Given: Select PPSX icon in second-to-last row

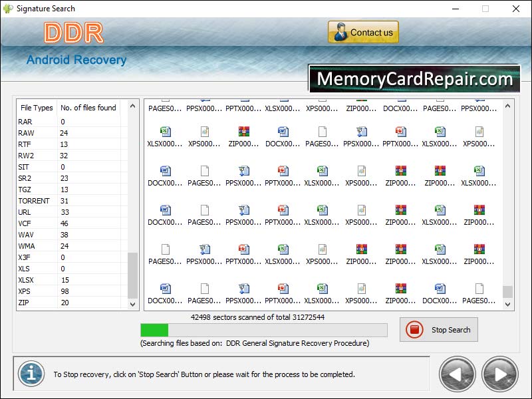Looking at the screenshot, I should pos(205,249).
